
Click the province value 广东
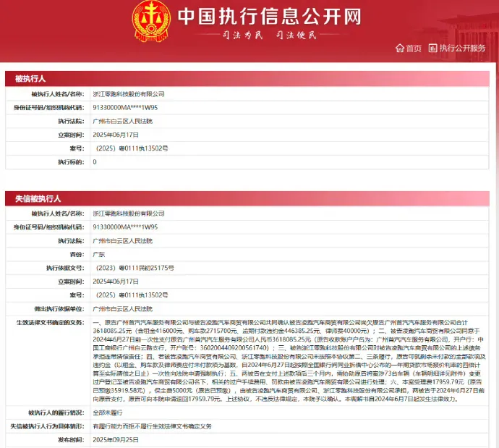(99, 254)
